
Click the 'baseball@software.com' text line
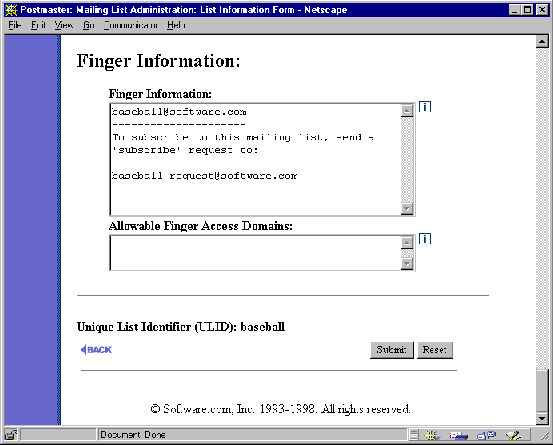179,112
